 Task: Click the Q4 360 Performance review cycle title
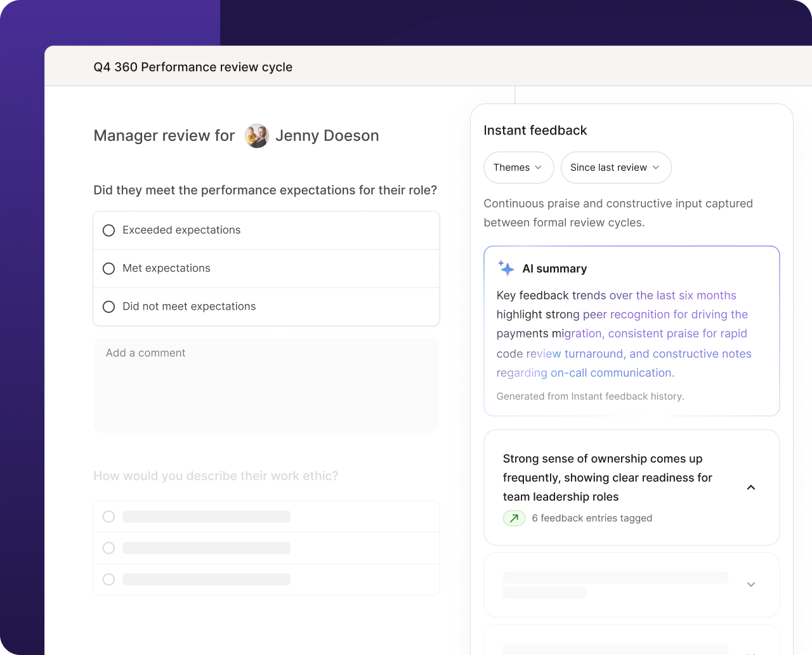(193, 67)
